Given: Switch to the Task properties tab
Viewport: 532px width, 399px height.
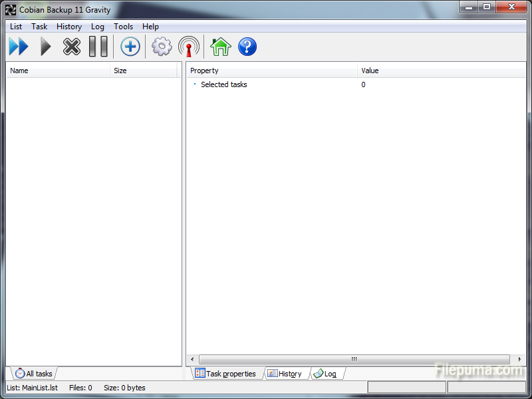Looking at the screenshot, I should click(225, 374).
